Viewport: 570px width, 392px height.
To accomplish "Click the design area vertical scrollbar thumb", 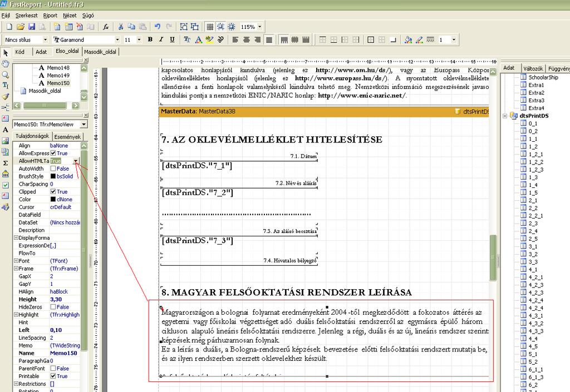I will (x=493, y=257).
